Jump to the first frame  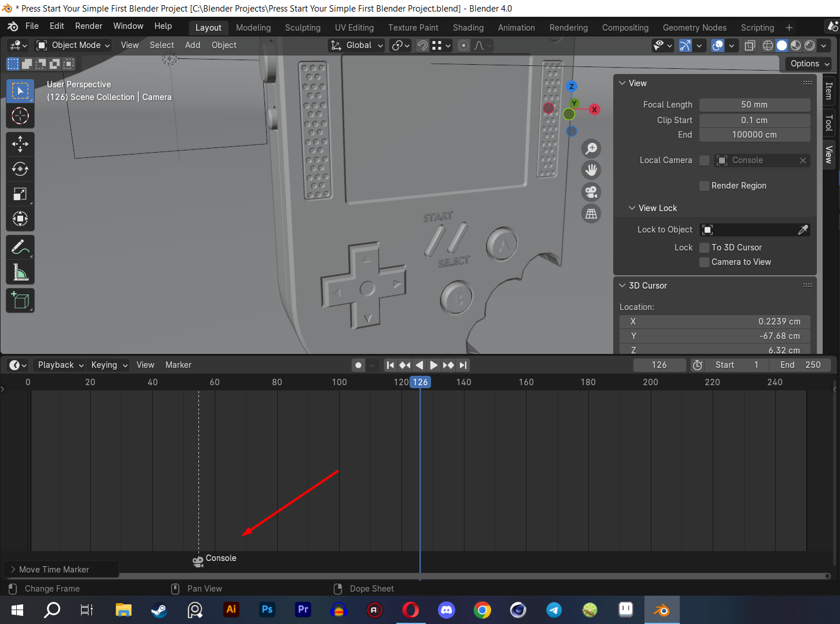(390, 365)
